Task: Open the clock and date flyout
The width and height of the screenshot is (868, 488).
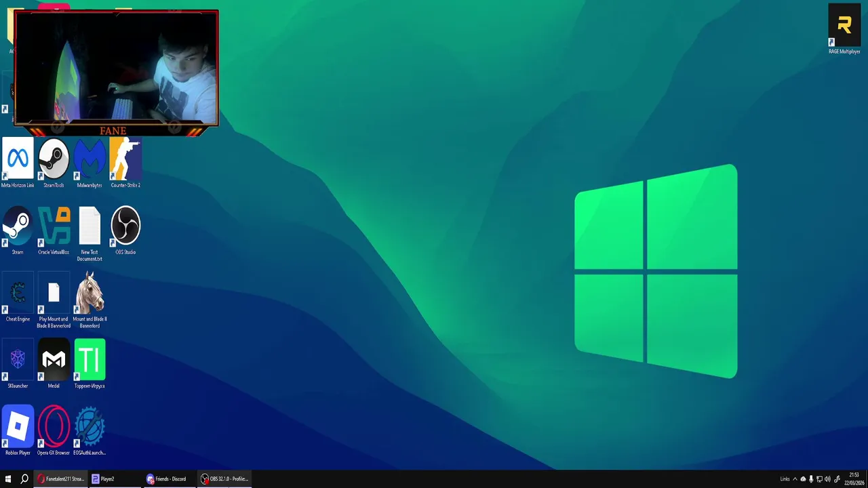Action: (x=854, y=479)
